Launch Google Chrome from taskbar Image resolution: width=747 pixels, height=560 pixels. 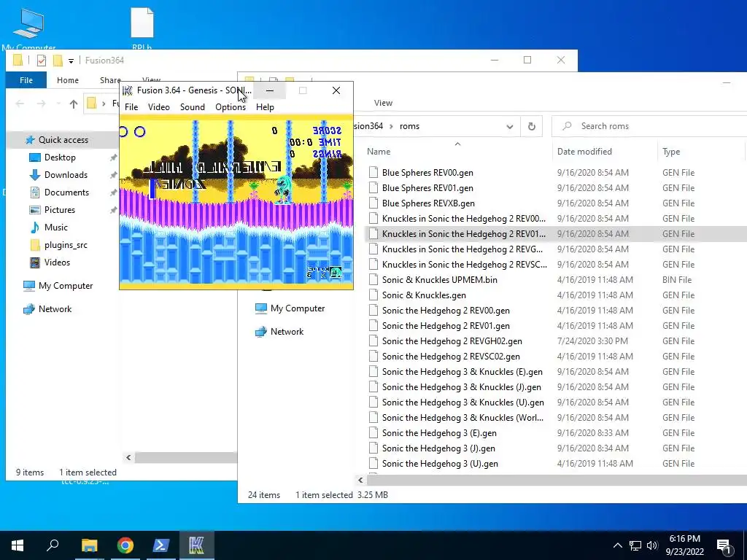[x=125, y=545]
